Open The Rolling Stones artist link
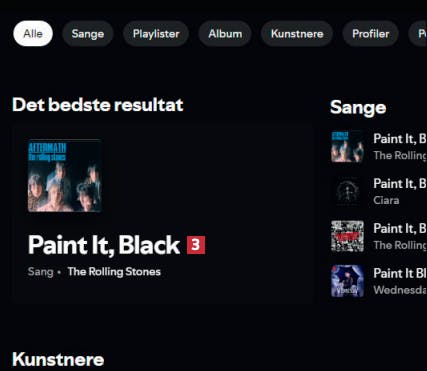Viewport: 427px width, 371px height. 114,272
